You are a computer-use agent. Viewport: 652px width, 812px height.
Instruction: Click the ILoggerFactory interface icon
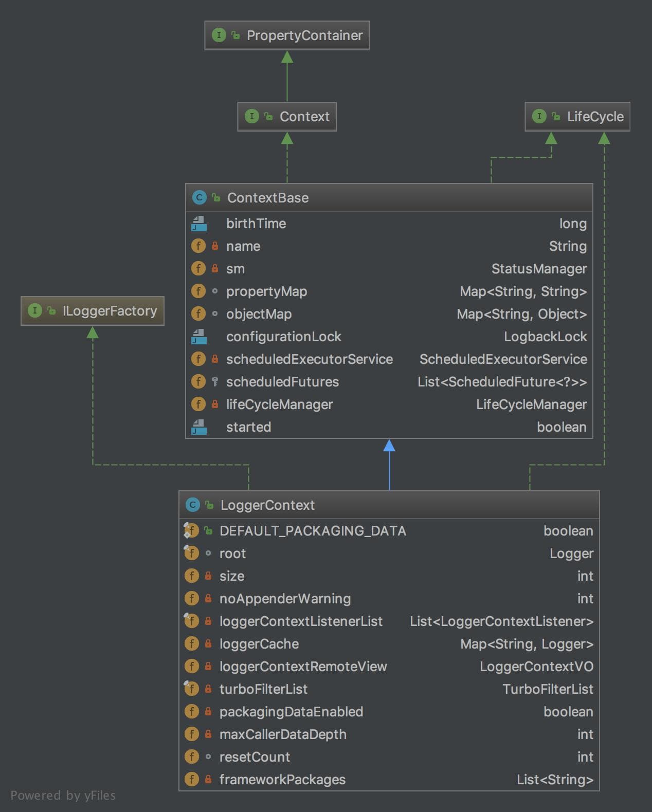pyautogui.click(x=34, y=311)
